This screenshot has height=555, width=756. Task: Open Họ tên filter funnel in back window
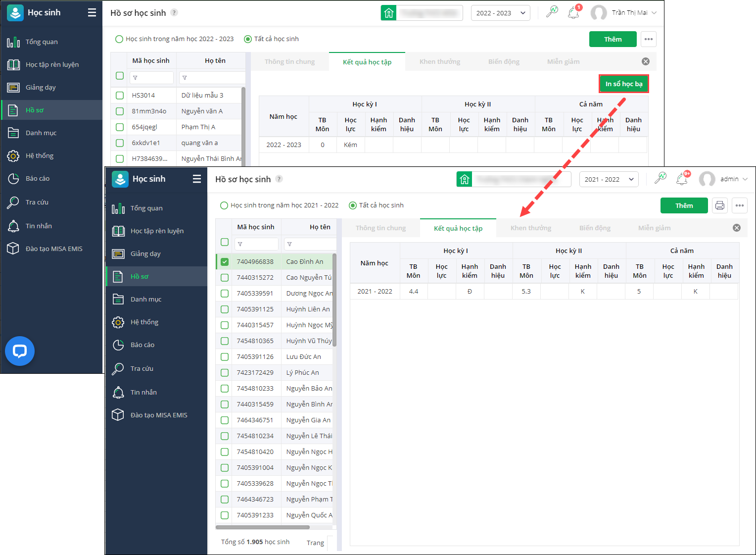(x=185, y=78)
